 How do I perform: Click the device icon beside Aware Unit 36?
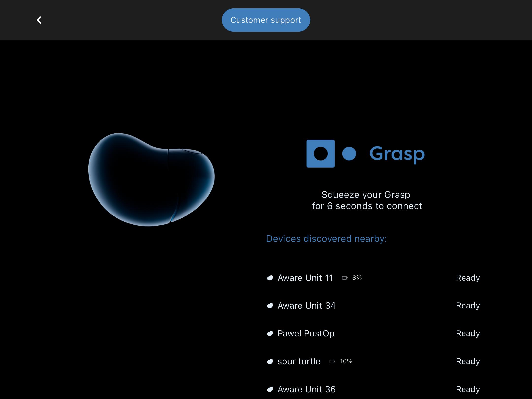pyautogui.click(x=270, y=390)
